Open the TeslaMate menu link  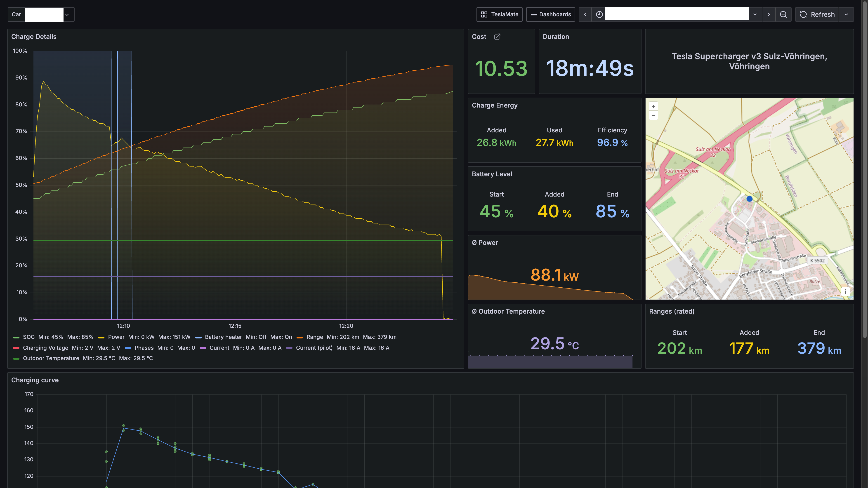point(499,14)
